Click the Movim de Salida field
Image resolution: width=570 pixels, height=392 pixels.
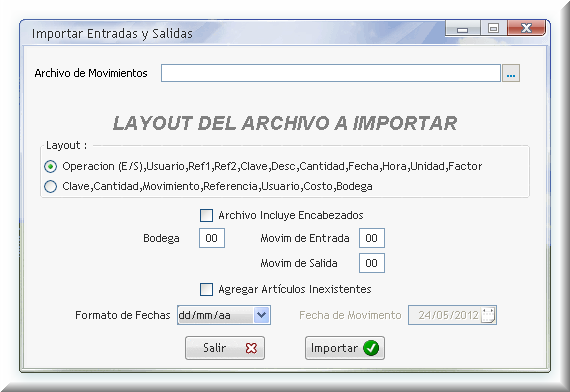pos(372,263)
